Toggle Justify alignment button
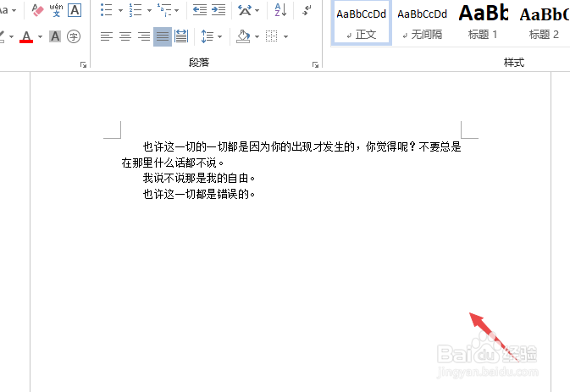The height and width of the screenshot is (392, 570). pyautogui.click(x=163, y=36)
